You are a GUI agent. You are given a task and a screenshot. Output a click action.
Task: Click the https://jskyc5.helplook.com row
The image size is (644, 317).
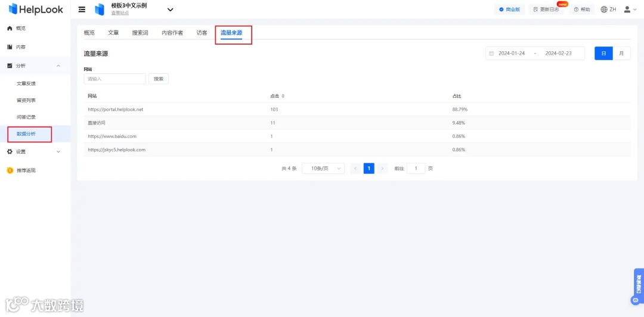click(x=357, y=150)
